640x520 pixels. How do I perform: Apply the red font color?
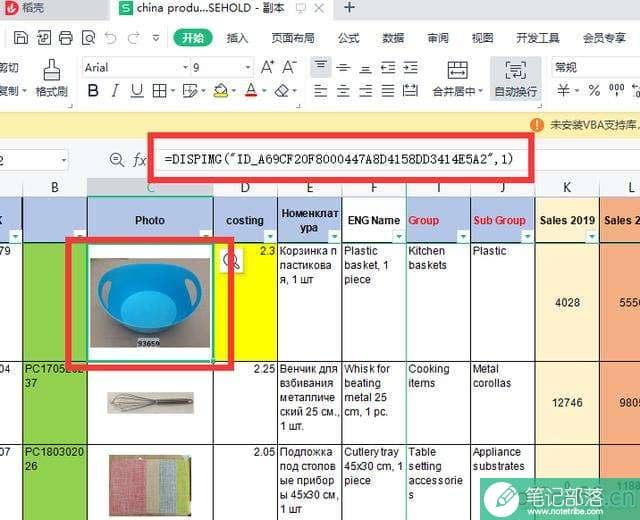251,90
